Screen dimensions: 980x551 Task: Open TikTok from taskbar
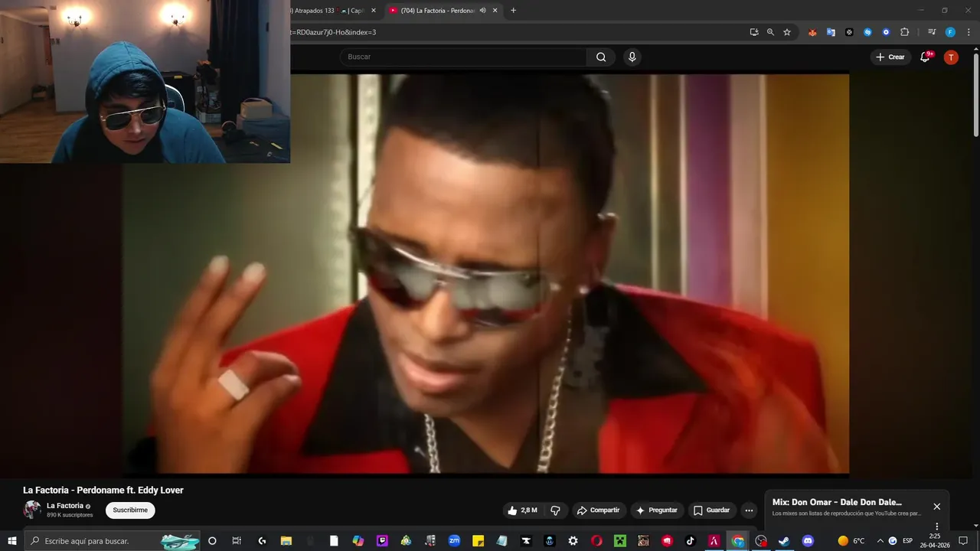click(691, 541)
